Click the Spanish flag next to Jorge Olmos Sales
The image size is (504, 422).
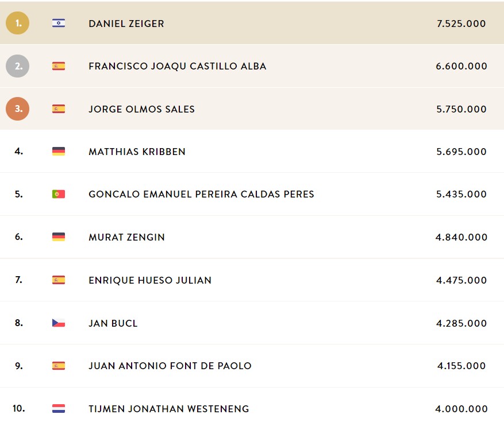point(59,109)
